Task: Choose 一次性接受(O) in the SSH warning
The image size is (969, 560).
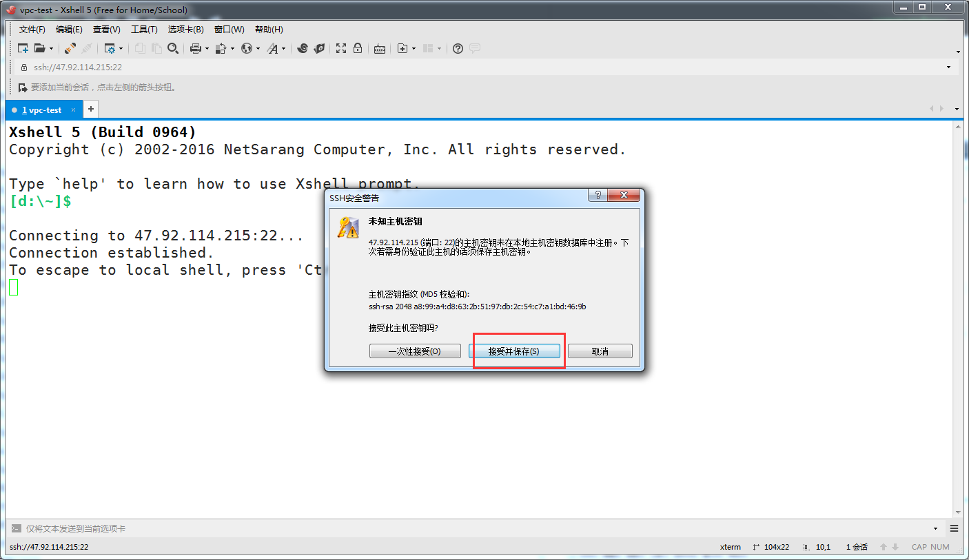Action: pos(415,351)
